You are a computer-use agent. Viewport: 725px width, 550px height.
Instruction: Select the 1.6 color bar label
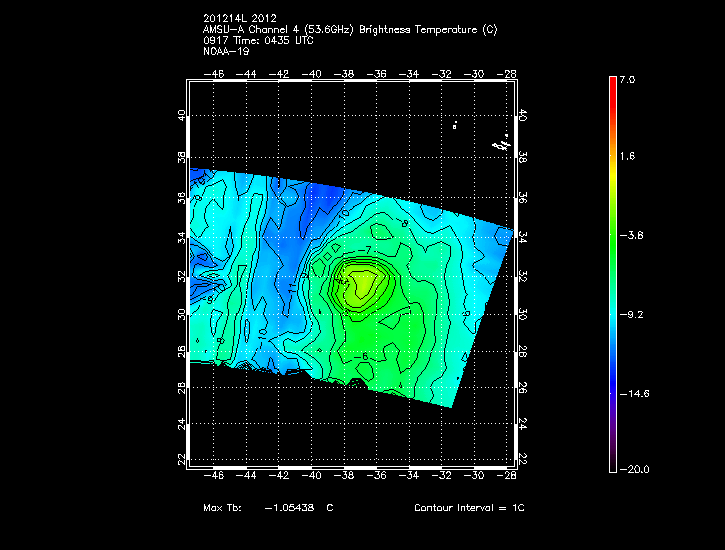click(x=625, y=157)
